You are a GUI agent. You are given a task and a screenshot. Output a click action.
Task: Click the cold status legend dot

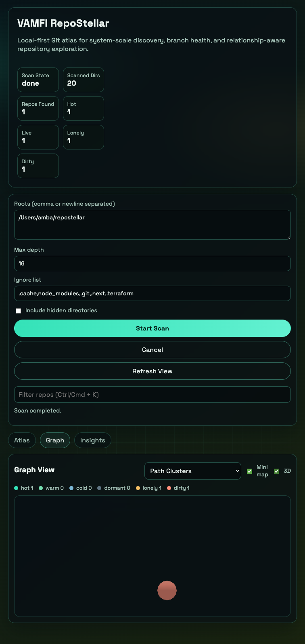coord(71,488)
